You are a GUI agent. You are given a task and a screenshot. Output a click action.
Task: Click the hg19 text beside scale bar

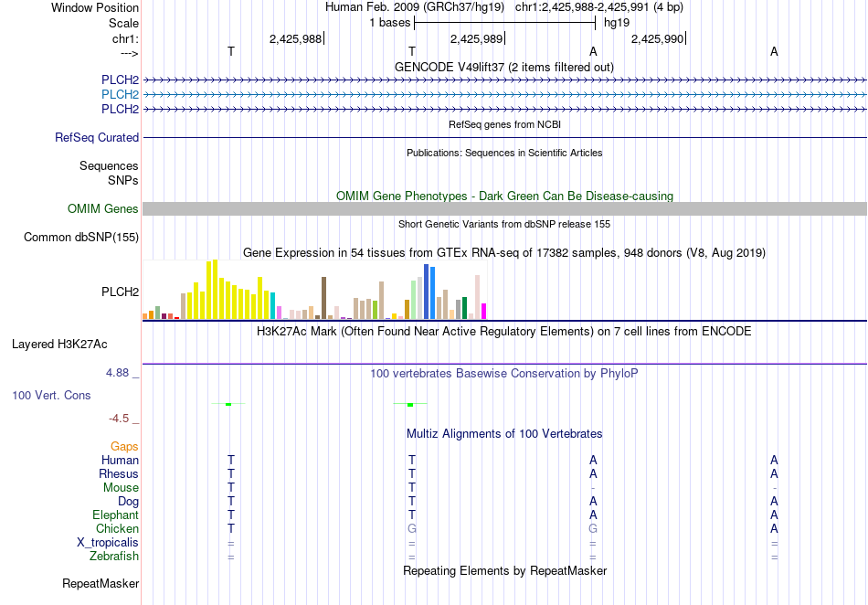click(617, 23)
